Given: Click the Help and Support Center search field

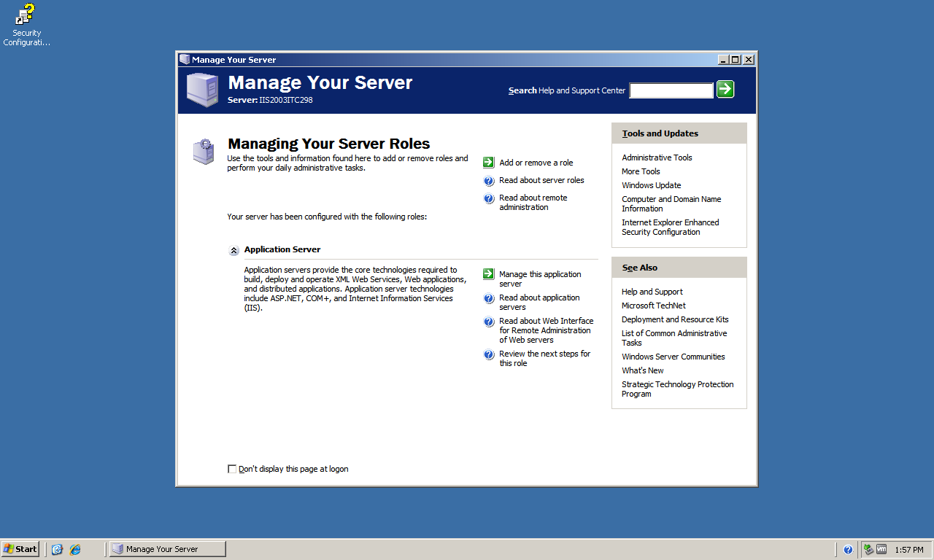Looking at the screenshot, I should tap(671, 90).
